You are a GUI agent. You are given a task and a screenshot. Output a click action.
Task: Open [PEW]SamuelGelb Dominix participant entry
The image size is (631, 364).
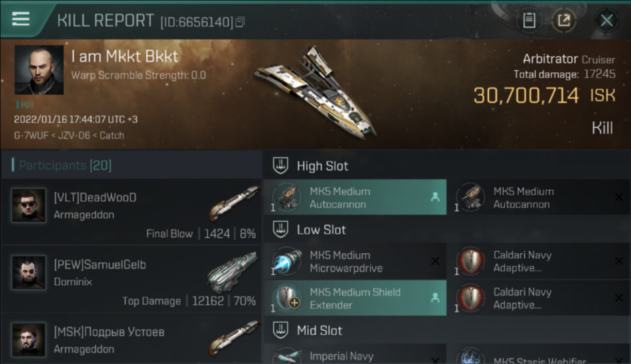(x=132, y=279)
